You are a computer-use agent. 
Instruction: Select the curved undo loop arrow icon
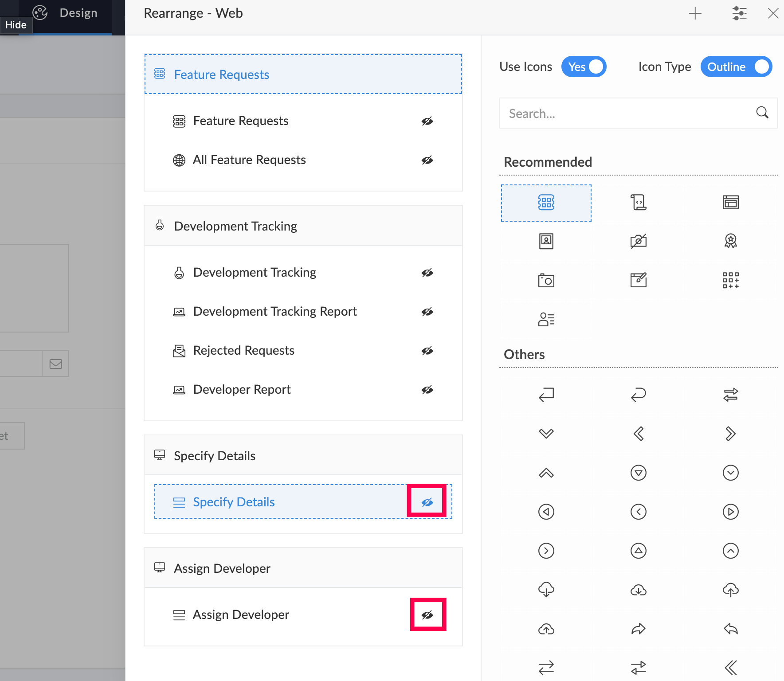coord(639,394)
